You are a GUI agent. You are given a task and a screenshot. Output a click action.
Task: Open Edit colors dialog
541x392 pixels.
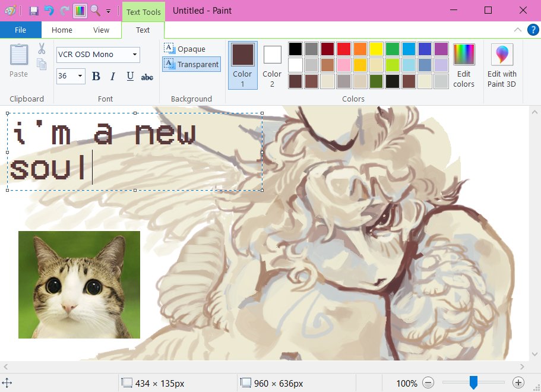pyautogui.click(x=464, y=65)
